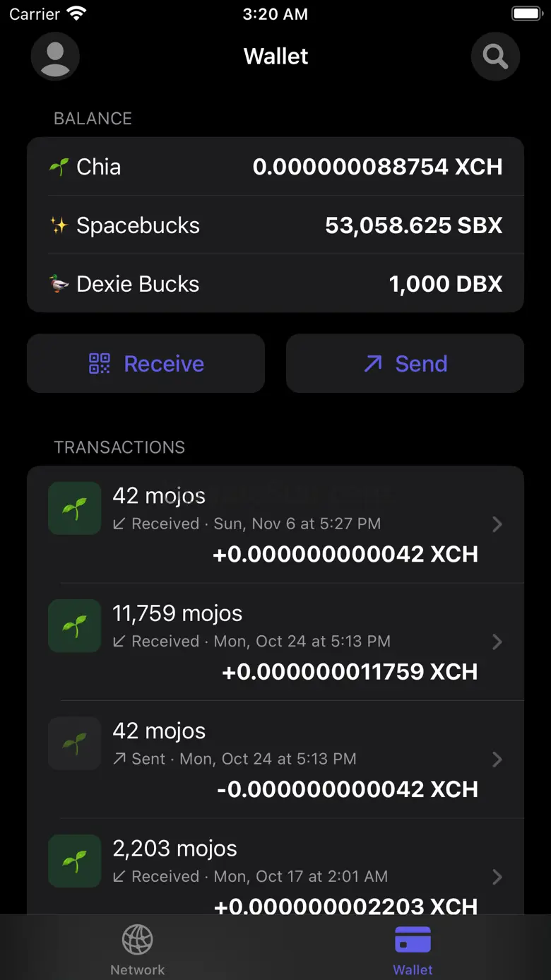The width and height of the screenshot is (551, 980).
Task: Open the Spacebucks 53,058.625 SBX balance
Action: pos(275,225)
